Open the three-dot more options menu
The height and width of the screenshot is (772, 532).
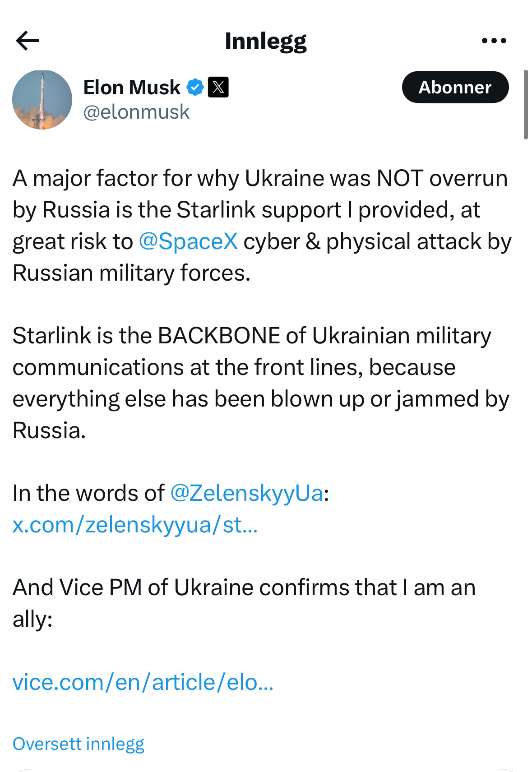point(494,41)
